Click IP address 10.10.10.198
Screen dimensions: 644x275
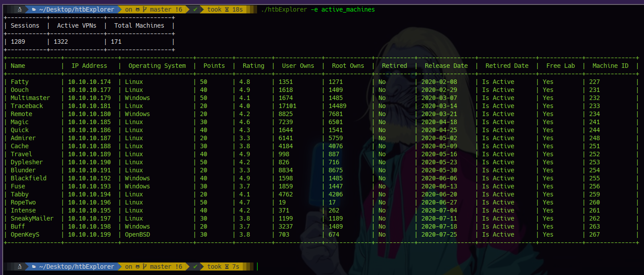(89, 226)
